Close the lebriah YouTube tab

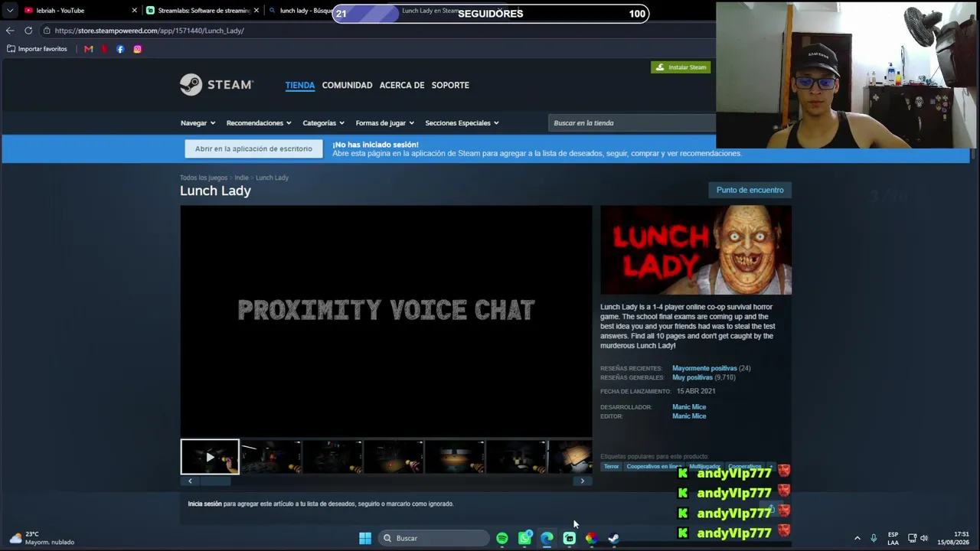tap(134, 11)
